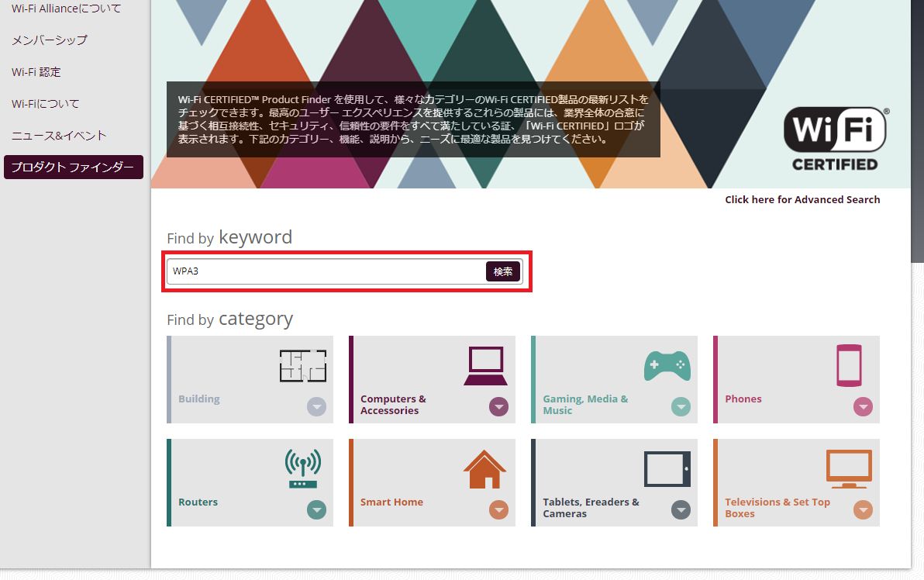Click the Find by keyword heading

229,237
